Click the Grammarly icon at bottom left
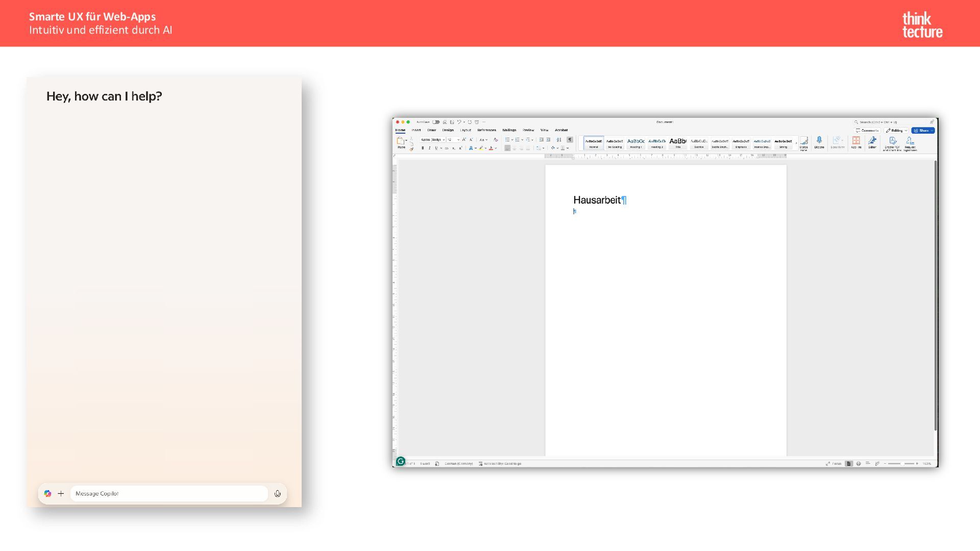Screen dimensions: 980x551 click(x=401, y=461)
